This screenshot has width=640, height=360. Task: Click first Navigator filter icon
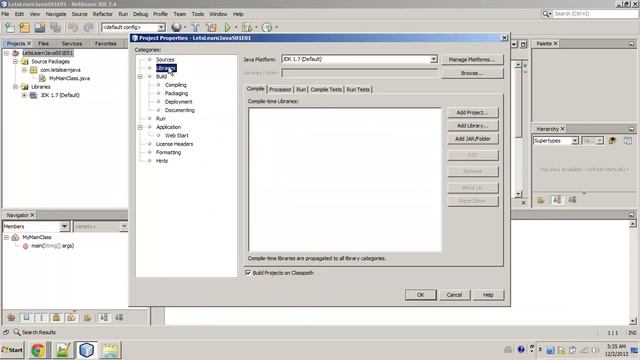11,317
